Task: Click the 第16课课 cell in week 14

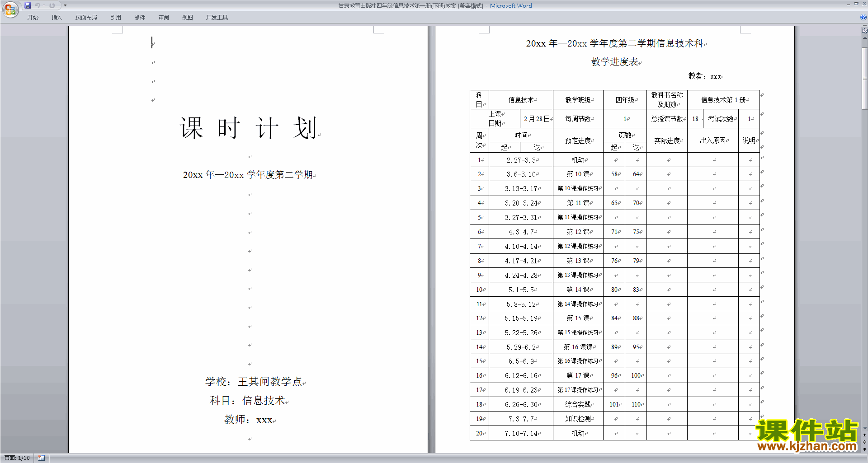Action: 578,347
